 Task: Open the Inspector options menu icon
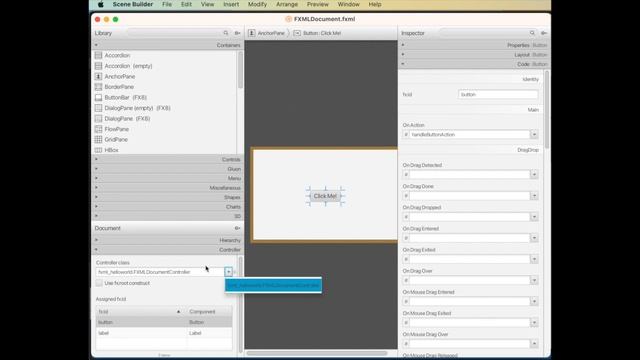544,33
